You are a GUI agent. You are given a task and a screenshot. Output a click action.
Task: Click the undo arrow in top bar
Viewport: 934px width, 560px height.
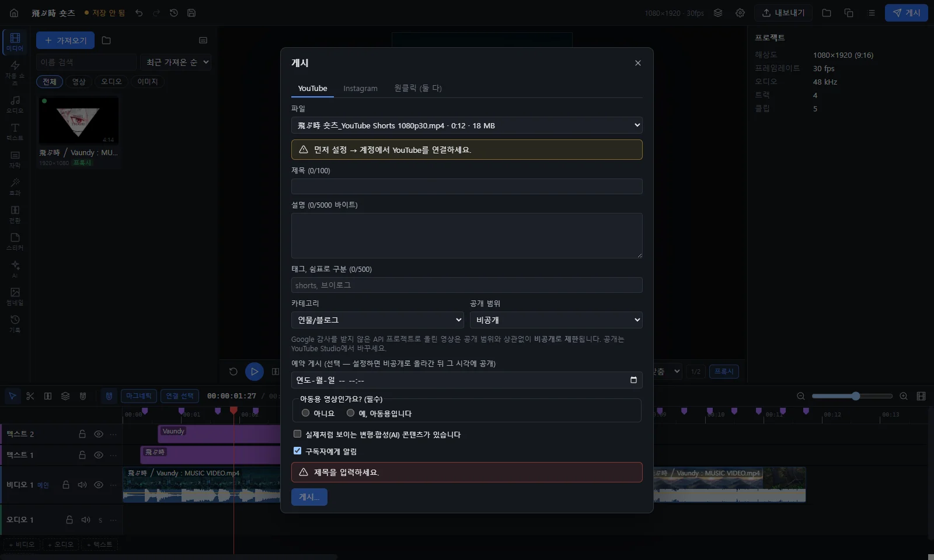[x=139, y=13]
